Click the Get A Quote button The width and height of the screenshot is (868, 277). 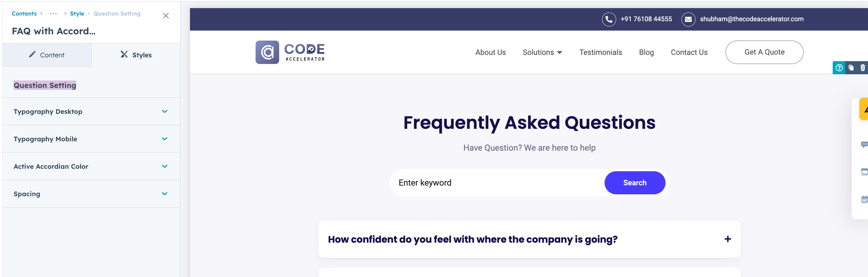pyautogui.click(x=764, y=52)
